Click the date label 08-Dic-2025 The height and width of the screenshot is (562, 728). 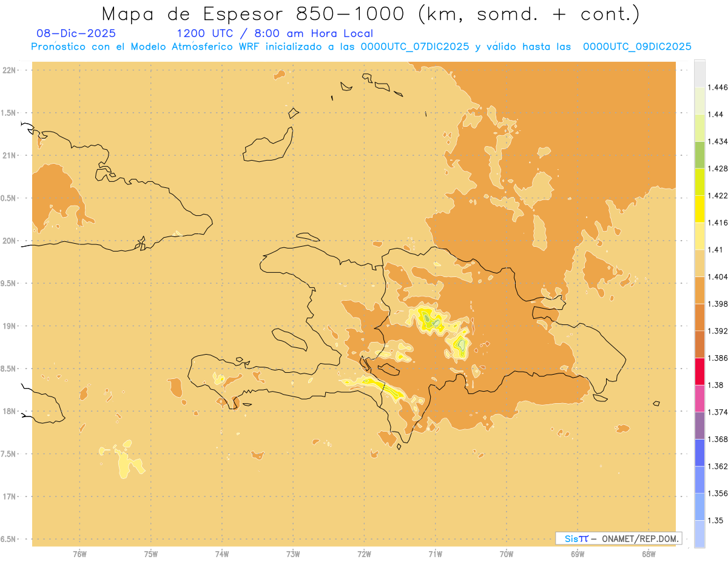point(76,33)
